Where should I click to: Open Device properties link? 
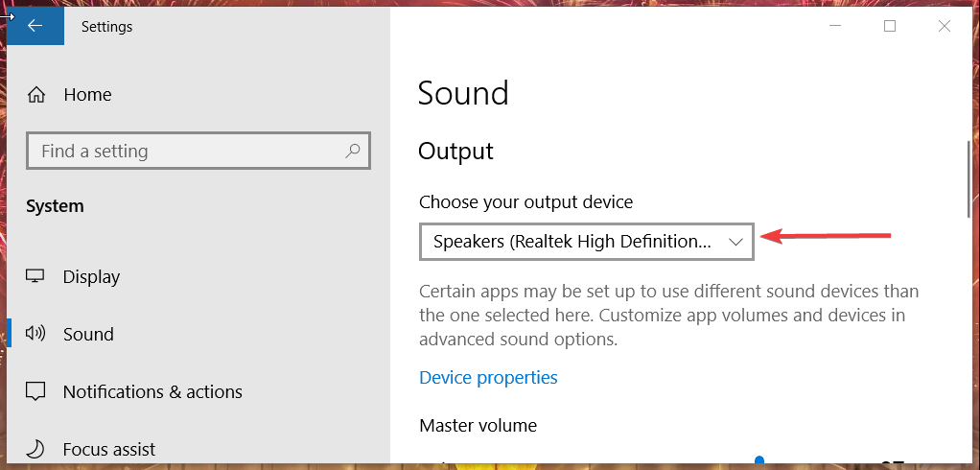(488, 378)
